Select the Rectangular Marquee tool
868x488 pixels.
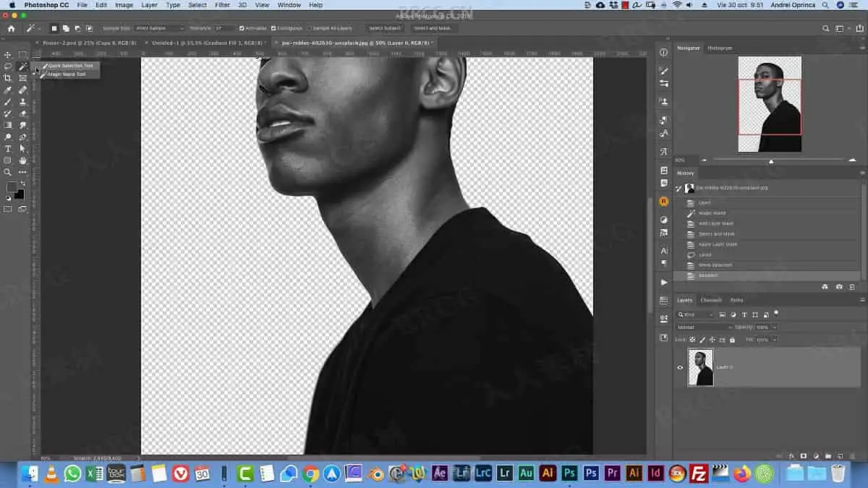(23, 55)
